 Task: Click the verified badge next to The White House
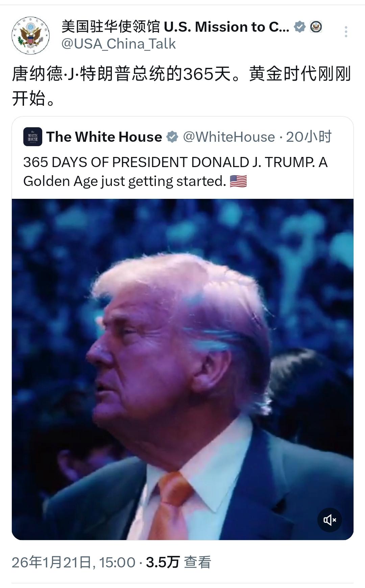172,137
